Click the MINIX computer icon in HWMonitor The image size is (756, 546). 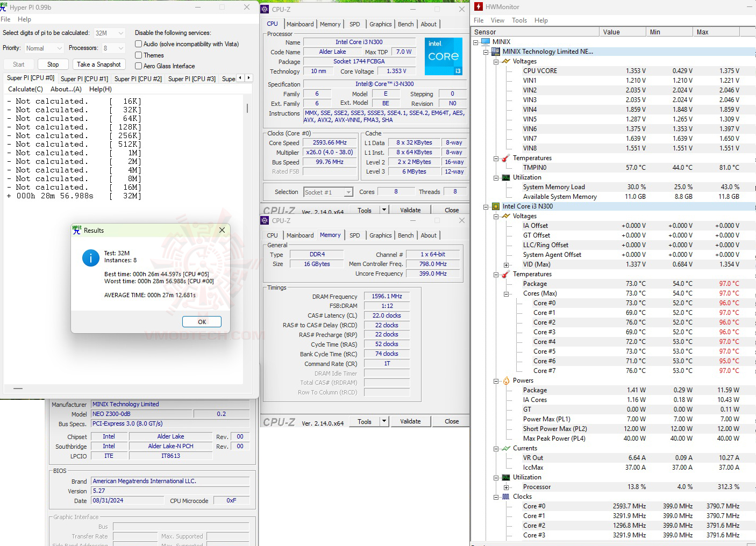click(x=486, y=42)
